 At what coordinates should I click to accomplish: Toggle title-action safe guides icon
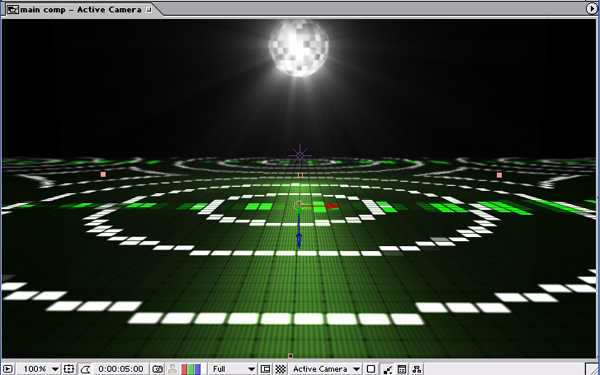[68, 369]
